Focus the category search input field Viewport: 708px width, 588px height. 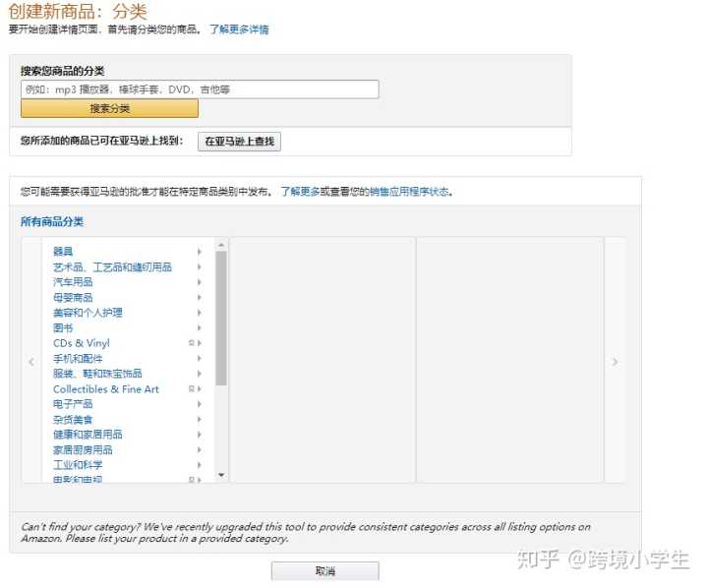click(x=200, y=89)
